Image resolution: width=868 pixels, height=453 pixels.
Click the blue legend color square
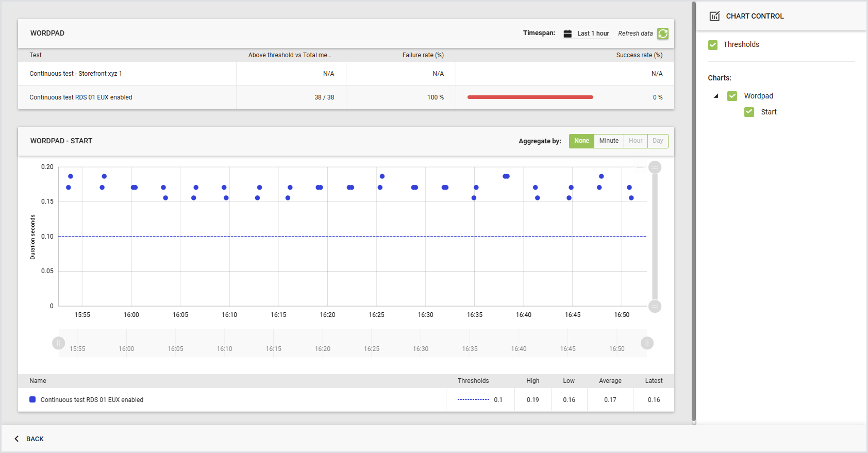(32, 399)
